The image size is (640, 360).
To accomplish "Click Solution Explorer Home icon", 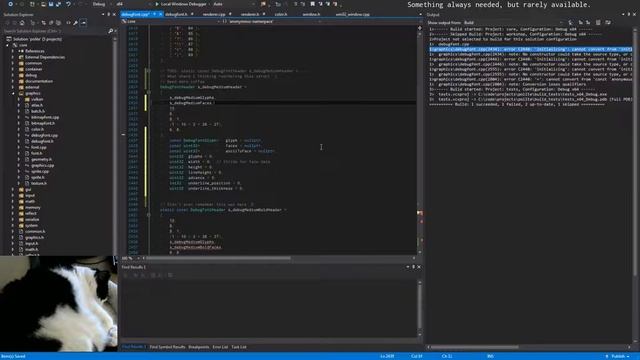I will point(22,23).
